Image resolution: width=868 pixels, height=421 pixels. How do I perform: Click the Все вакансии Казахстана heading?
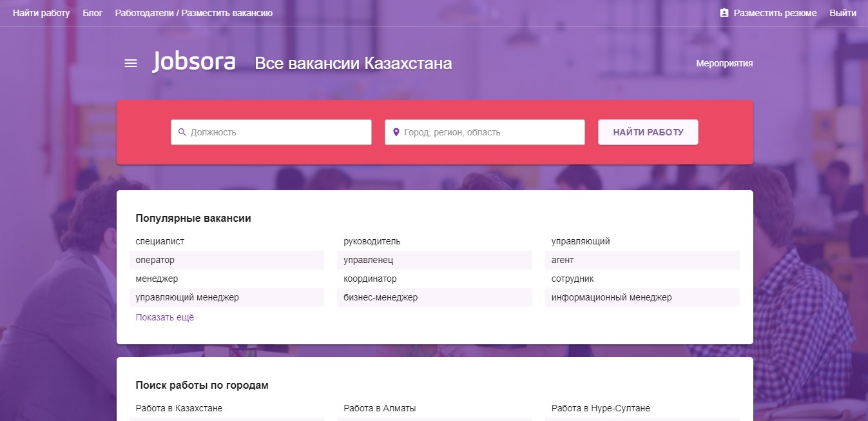point(353,63)
